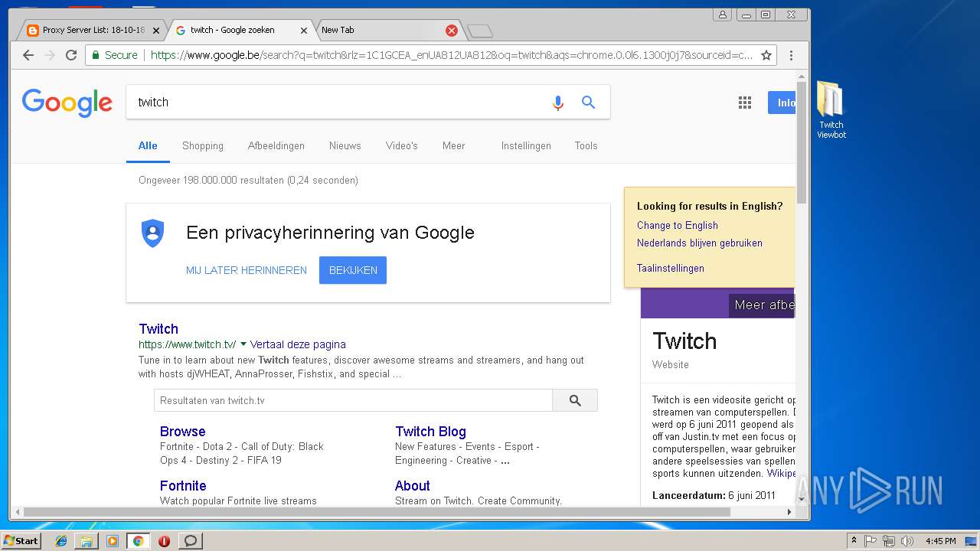Image resolution: width=980 pixels, height=551 pixels.
Task: Open the Instellingen menu
Action: (526, 145)
